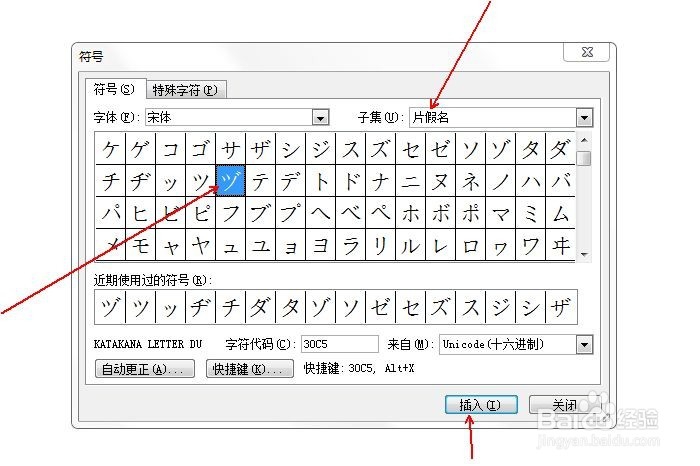Click the symbol grid scrollbar up arrow
The image size is (700, 466).
click(x=584, y=140)
